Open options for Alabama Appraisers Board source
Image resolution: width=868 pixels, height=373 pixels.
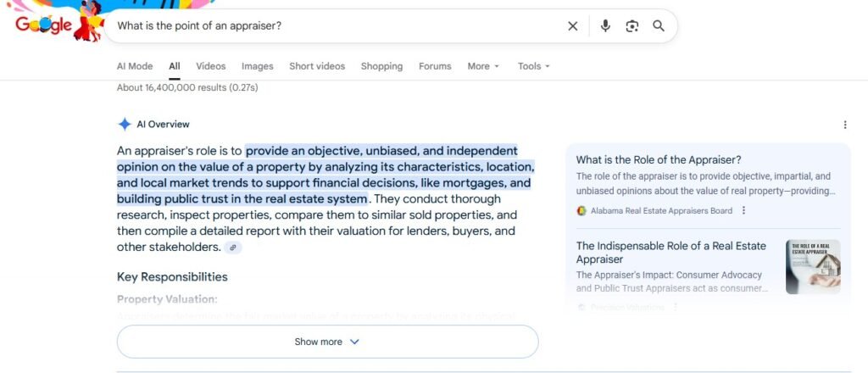[743, 211]
